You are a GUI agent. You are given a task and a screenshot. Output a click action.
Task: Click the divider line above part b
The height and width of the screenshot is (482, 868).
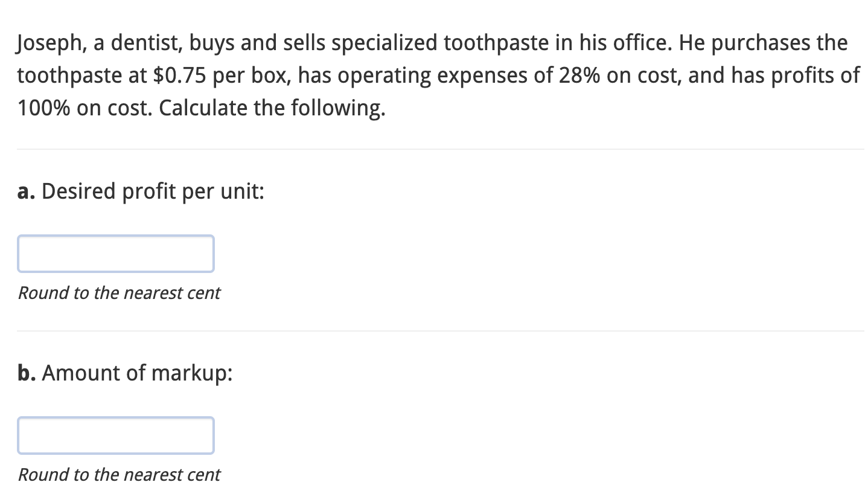pyautogui.click(x=434, y=330)
